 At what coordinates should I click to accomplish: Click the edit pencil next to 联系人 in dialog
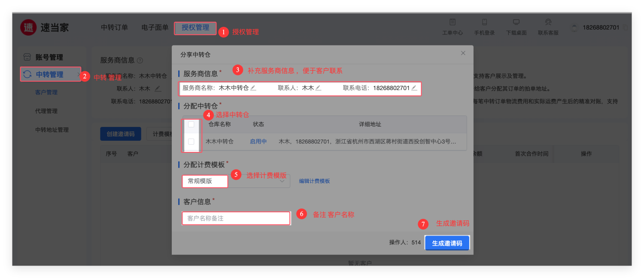tap(318, 88)
